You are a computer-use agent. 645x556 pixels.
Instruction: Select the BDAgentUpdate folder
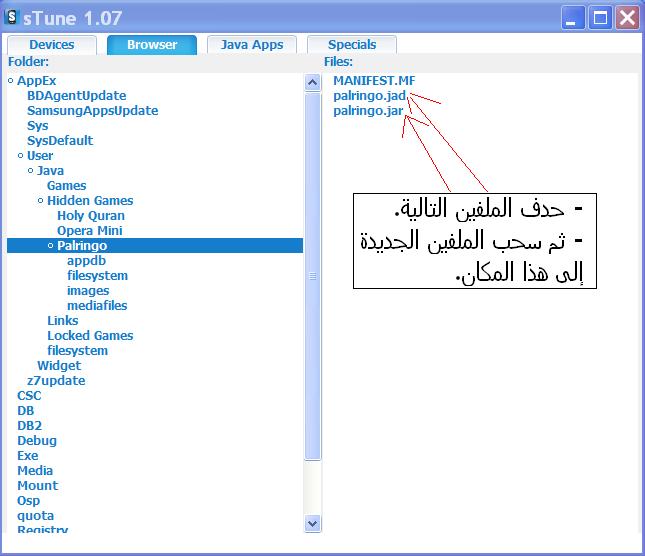77,96
